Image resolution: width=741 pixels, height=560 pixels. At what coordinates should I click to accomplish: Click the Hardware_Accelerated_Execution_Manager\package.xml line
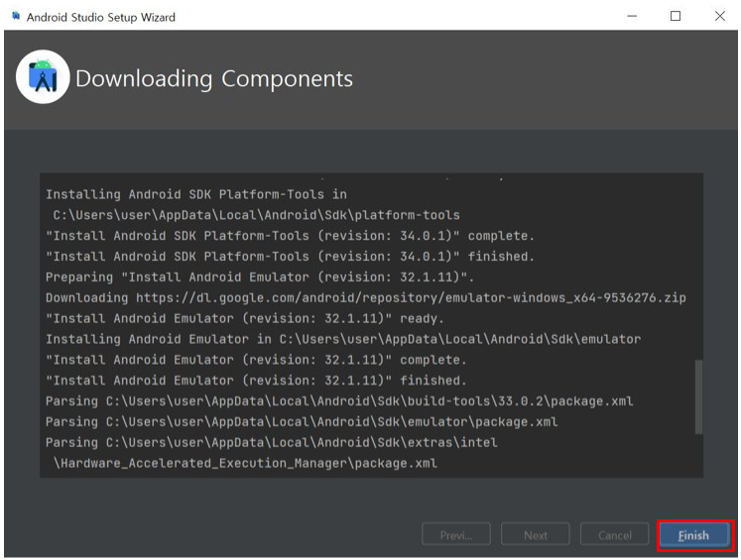[x=245, y=463]
